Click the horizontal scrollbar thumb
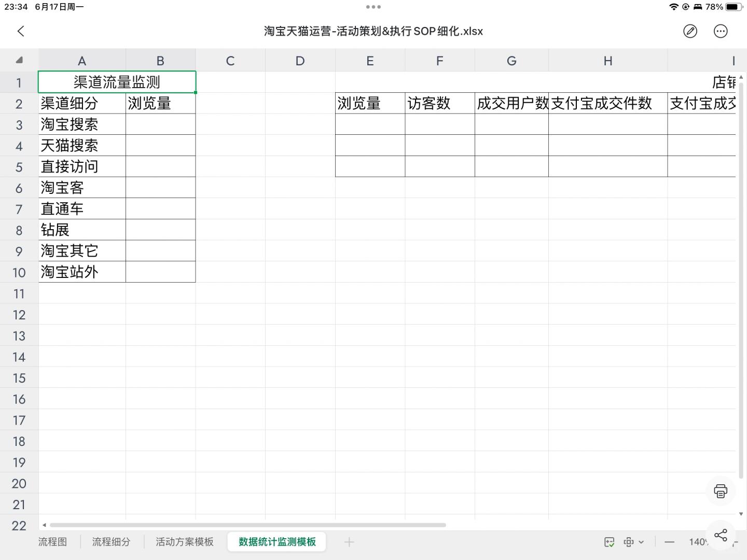Viewport: 747px width, 560px height. pyautogui.click(x=248, y=525)
